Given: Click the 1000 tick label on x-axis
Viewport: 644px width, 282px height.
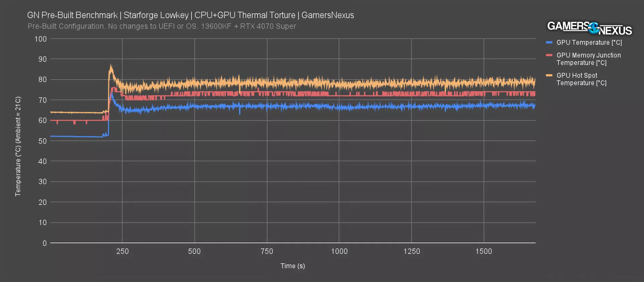Looking at the screenshot, I should point(339,252).
